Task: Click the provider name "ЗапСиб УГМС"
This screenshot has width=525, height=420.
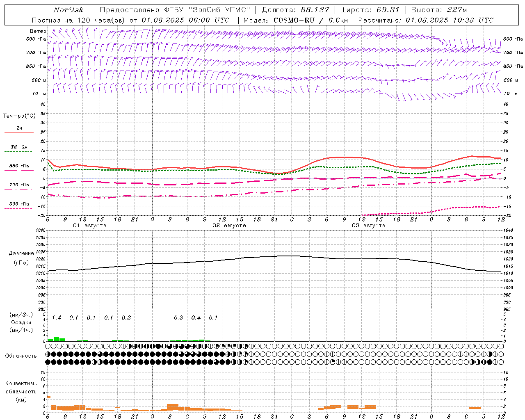Action: coord(219,10)
